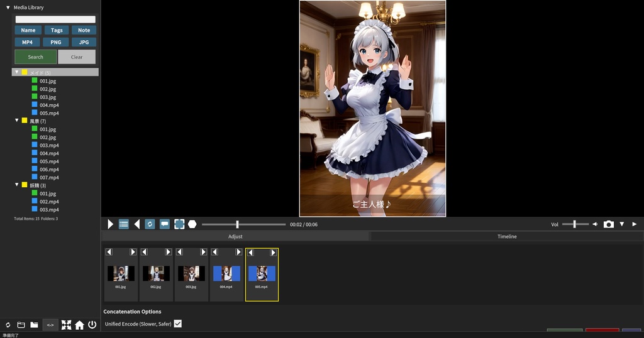Toggle the JPG file type filter

(84, 42)
